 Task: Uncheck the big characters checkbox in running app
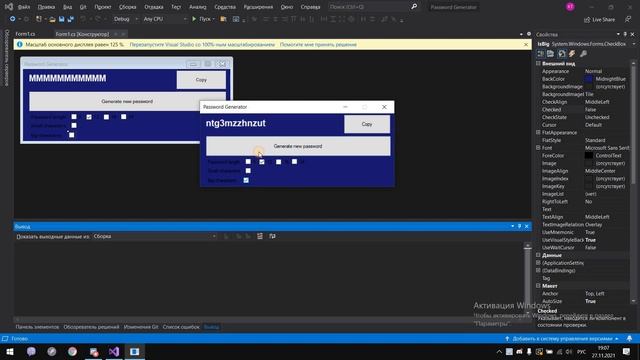point(246,180)
